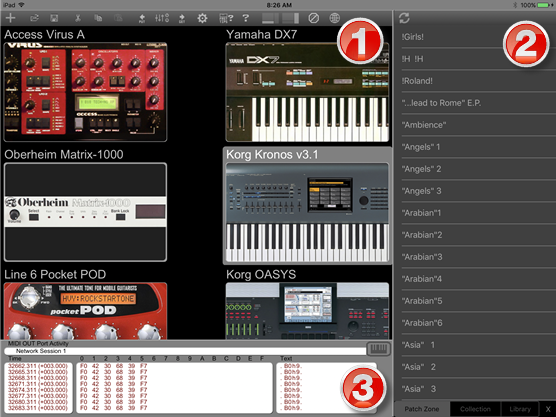Click the Bluetooth icon in the status bar

click(515, 5)
